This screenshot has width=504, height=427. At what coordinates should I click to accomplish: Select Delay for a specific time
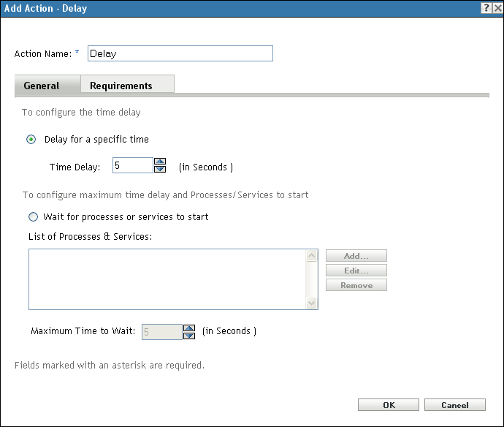coord(31,140)
